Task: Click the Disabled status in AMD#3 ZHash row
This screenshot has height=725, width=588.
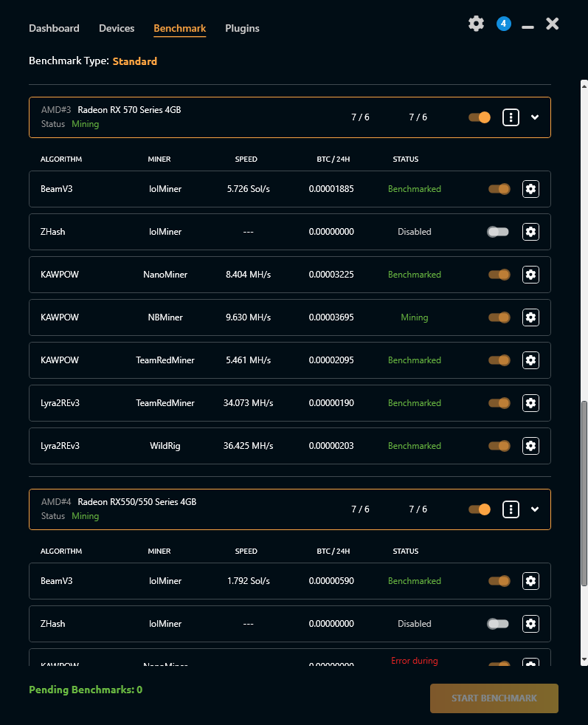Action: pyautogui.click(x=415, y=232)
